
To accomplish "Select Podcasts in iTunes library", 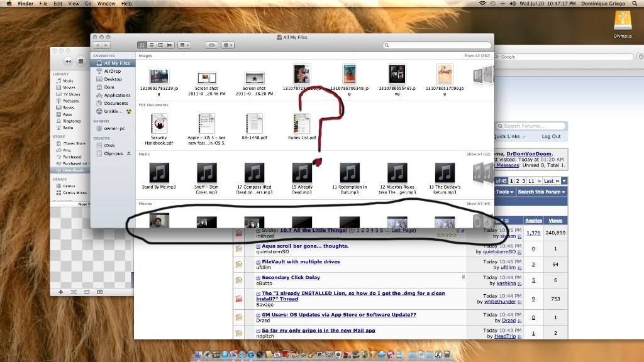I will 70,101.
